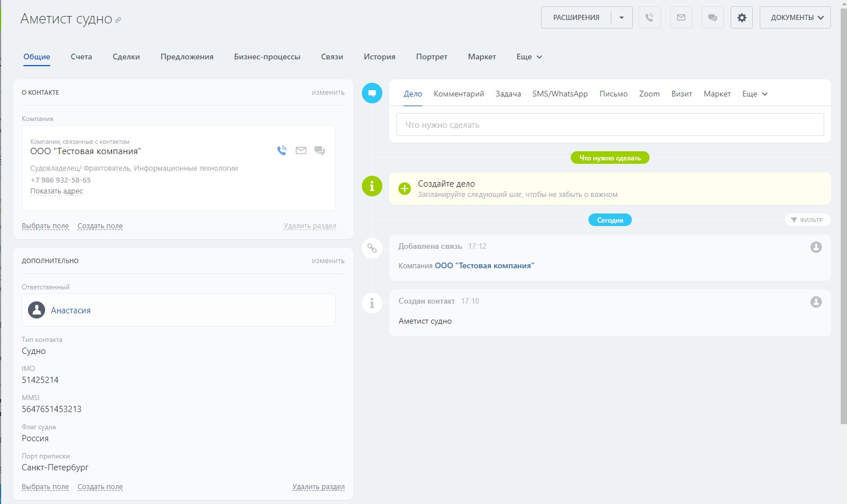847x504 pixels.
Task: Open the Документы dropdown
Action: pyautogui.click(x=795, y=18)
